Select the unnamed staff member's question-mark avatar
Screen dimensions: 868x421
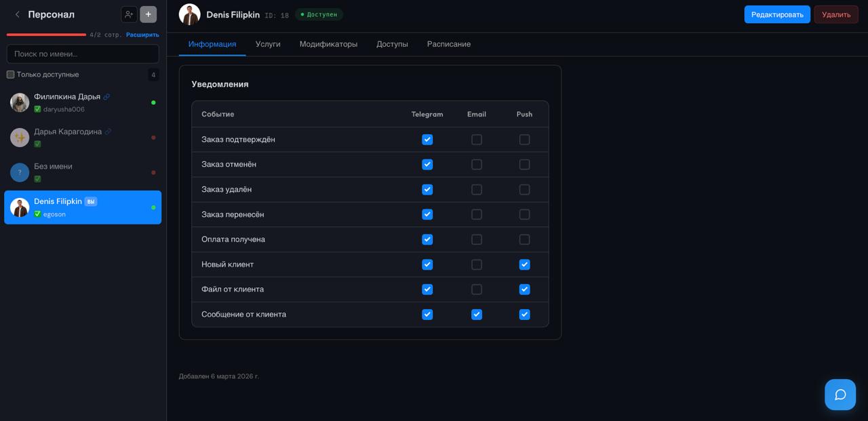(x=20, y=172)
